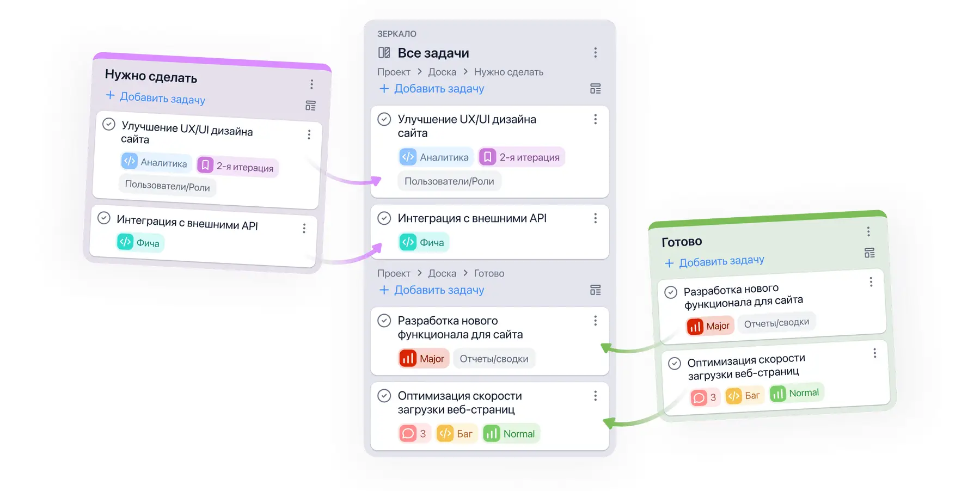Viewport: 980px width, 491px height.
Task: Click the list view icon in Нужно сделать column
Action: tap(310, 106)
